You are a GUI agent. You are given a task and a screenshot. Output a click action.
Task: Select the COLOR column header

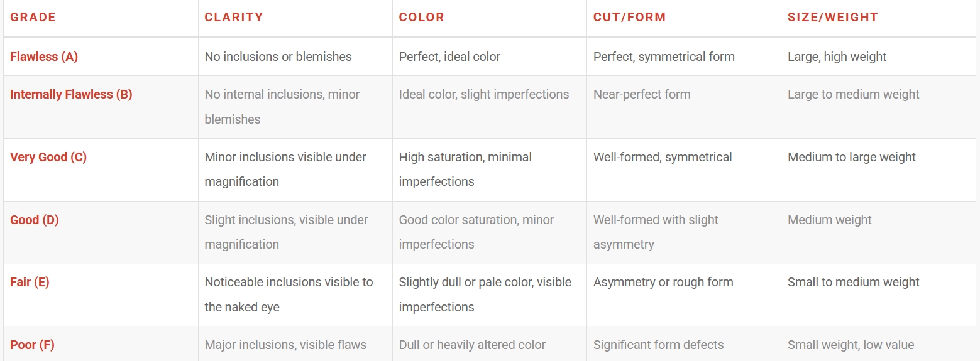point(421,18)
